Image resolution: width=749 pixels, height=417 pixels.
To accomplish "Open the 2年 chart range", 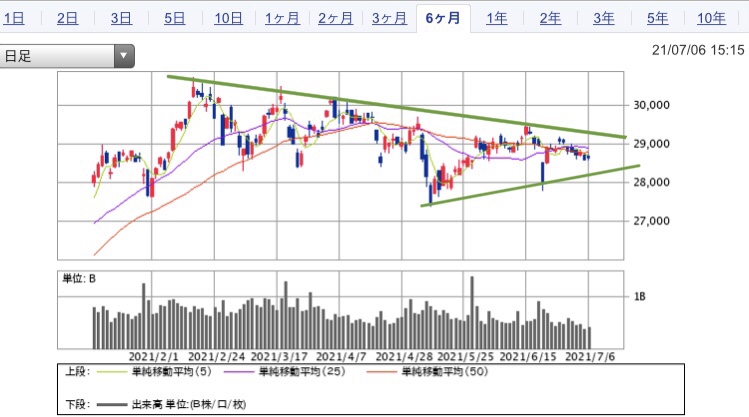I will [x=550, y=19].
